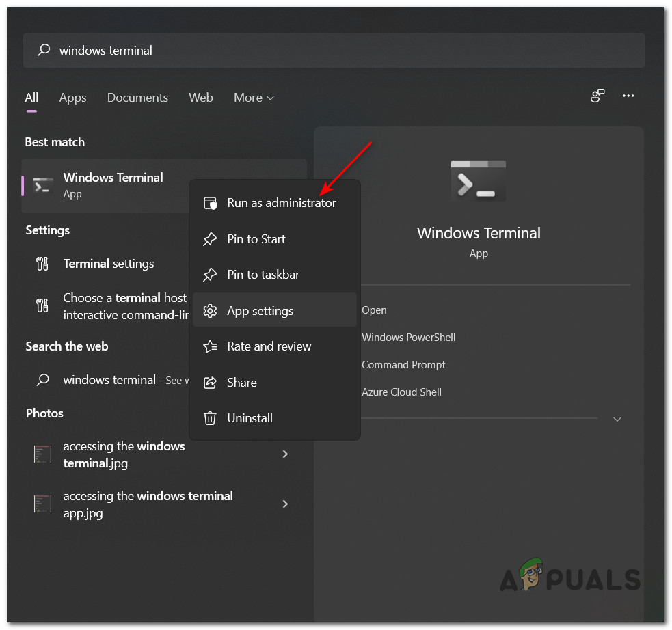
Task: Switch to the Web tab
Action: pyautogui.click(x=200, y=98)
